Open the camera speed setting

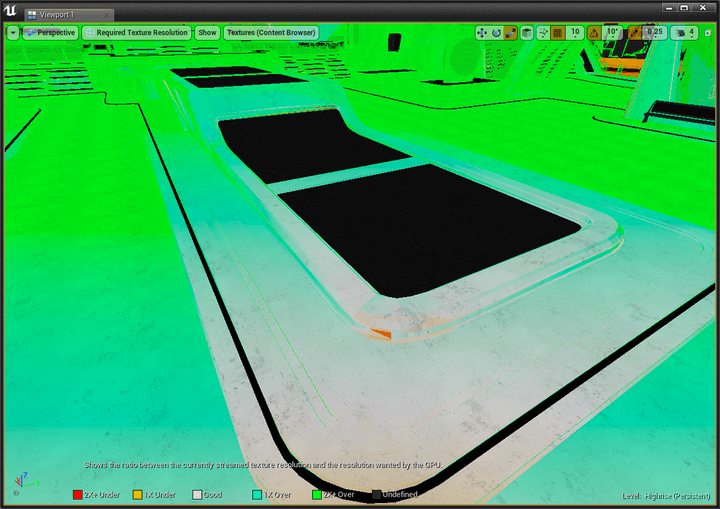click(x=685, y=33)
